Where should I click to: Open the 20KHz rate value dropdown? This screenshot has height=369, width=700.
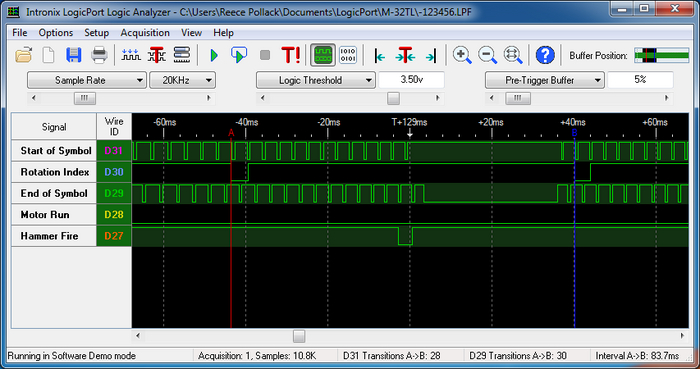click(x=182, y=80)
